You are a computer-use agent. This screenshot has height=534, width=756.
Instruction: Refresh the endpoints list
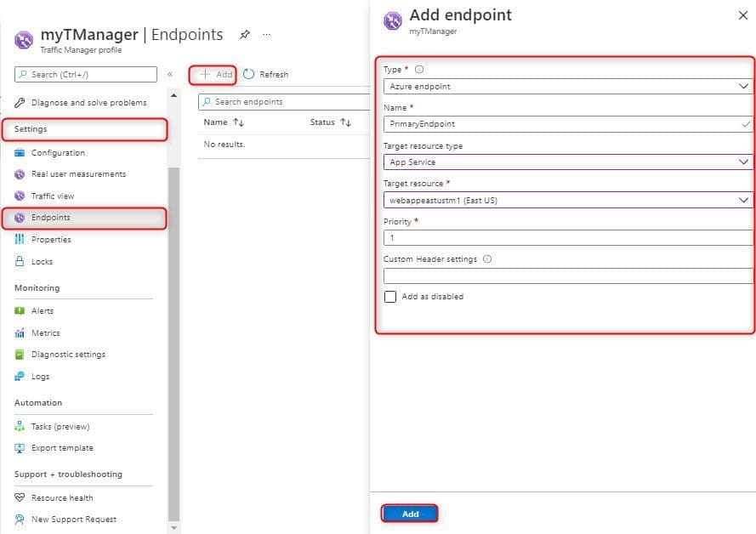pyautogui.click(x=266, y=74)
